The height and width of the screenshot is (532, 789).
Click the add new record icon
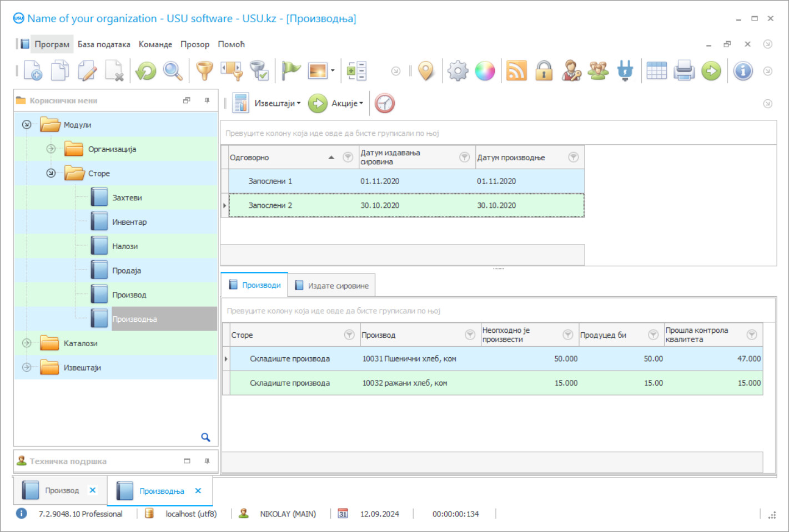pos(33,70)
